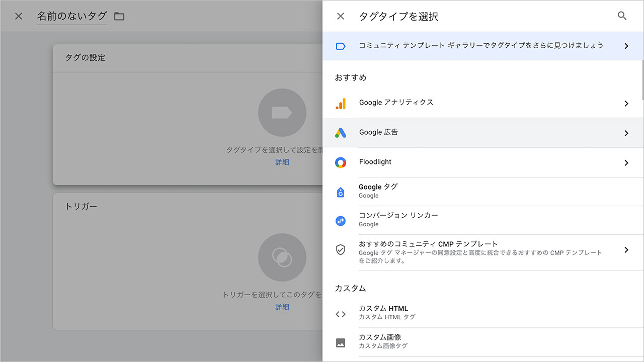This screenshot has height=362, width=644.
Task: Open 詳細 link under トリガー
Action: point(282,307)
